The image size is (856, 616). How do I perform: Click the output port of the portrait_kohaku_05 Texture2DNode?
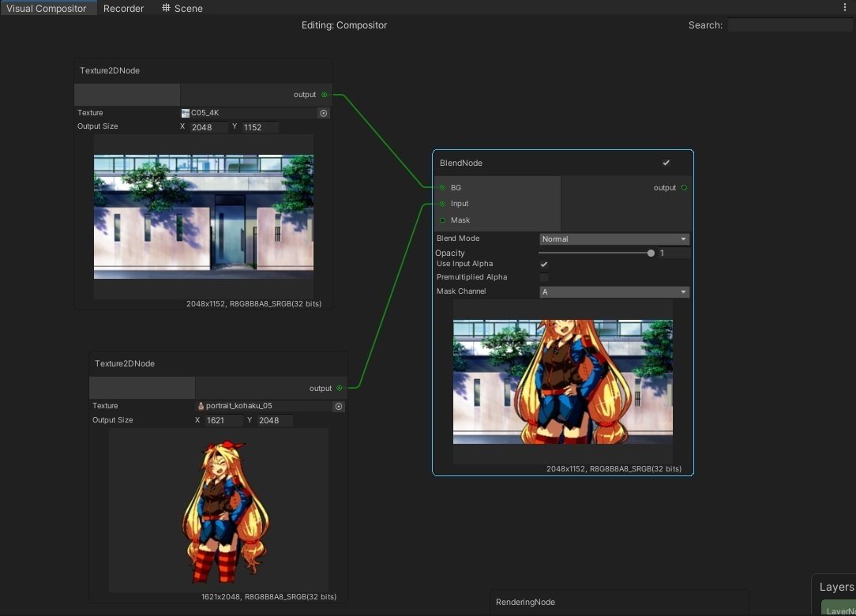pyautogui.click(x=340, y=388)
